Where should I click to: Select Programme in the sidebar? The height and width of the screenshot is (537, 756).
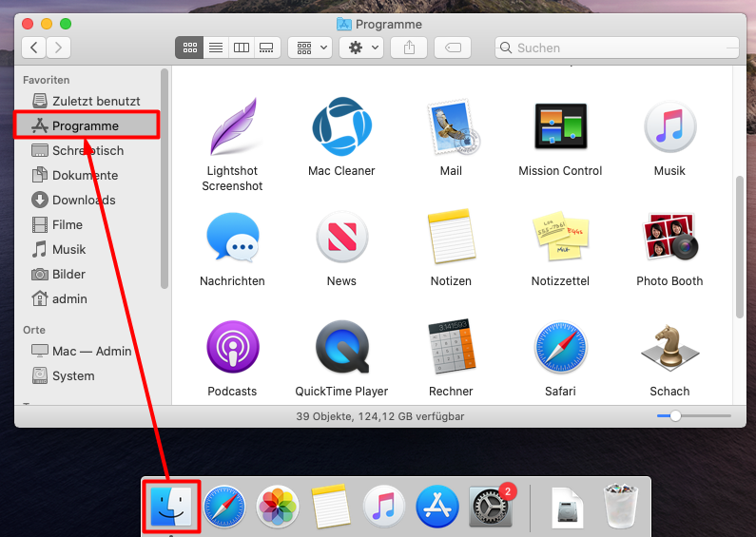(87, 125)
